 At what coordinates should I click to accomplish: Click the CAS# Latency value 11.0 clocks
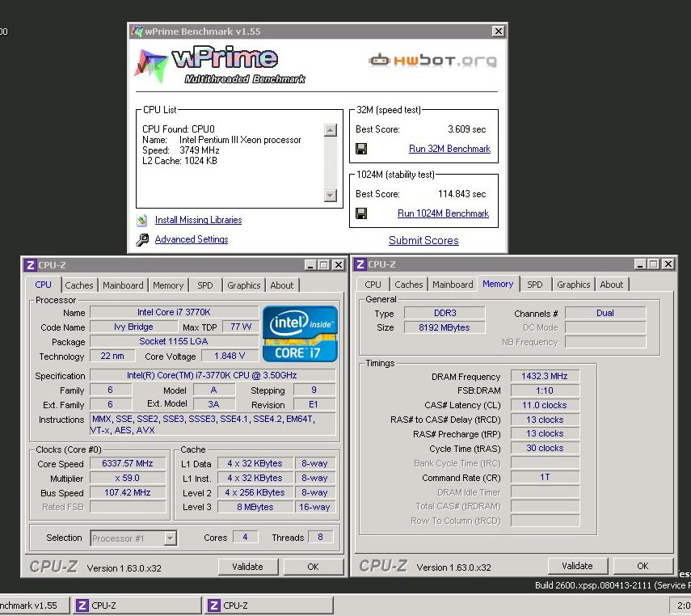coord(545,406)
